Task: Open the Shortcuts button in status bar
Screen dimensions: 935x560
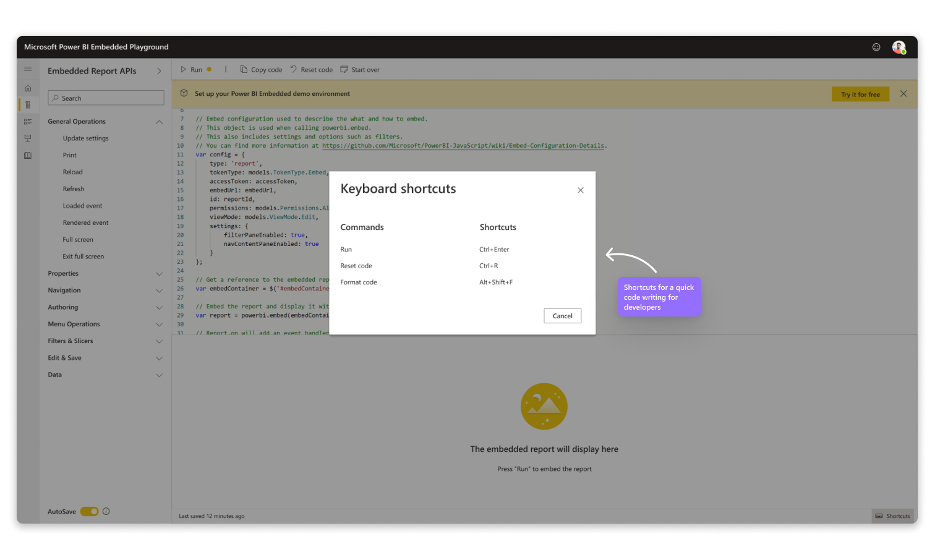Action: (893, 516)
